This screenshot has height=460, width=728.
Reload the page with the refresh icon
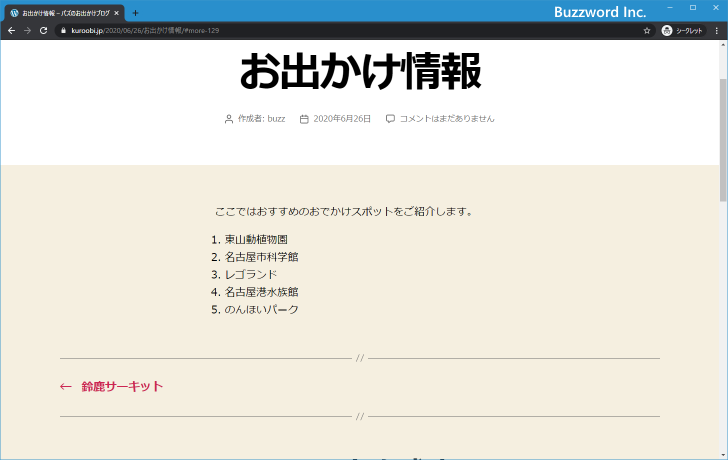43,31
